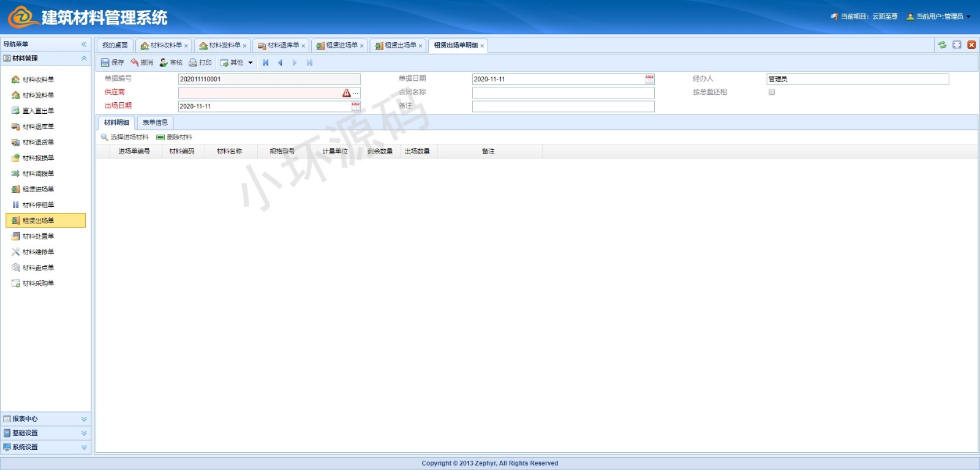Expand the 基础设置 section
The image size is (980, 470).
click(84, 433)
